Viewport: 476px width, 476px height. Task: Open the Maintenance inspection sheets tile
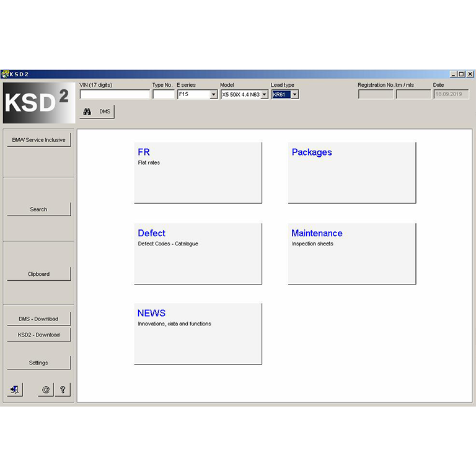pos(352,253)
